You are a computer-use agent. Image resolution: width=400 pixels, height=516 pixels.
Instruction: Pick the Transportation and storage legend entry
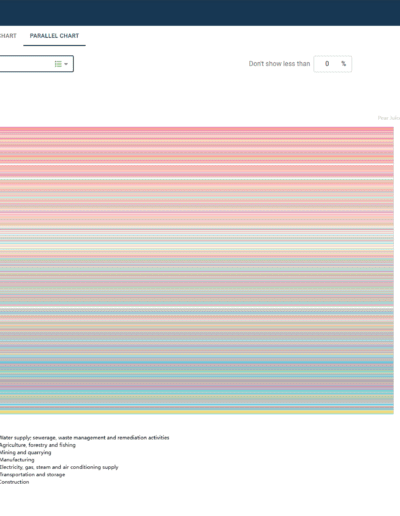[33, 474]
